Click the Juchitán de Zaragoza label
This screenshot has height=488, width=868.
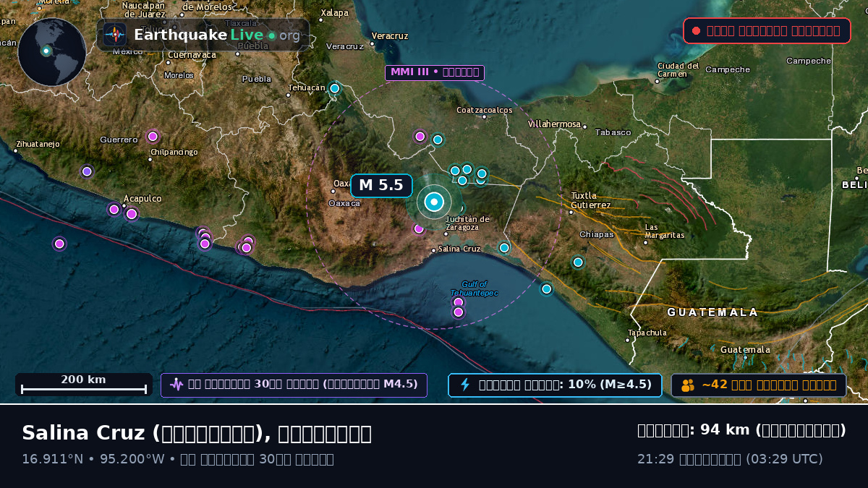(x=468, y=223)
